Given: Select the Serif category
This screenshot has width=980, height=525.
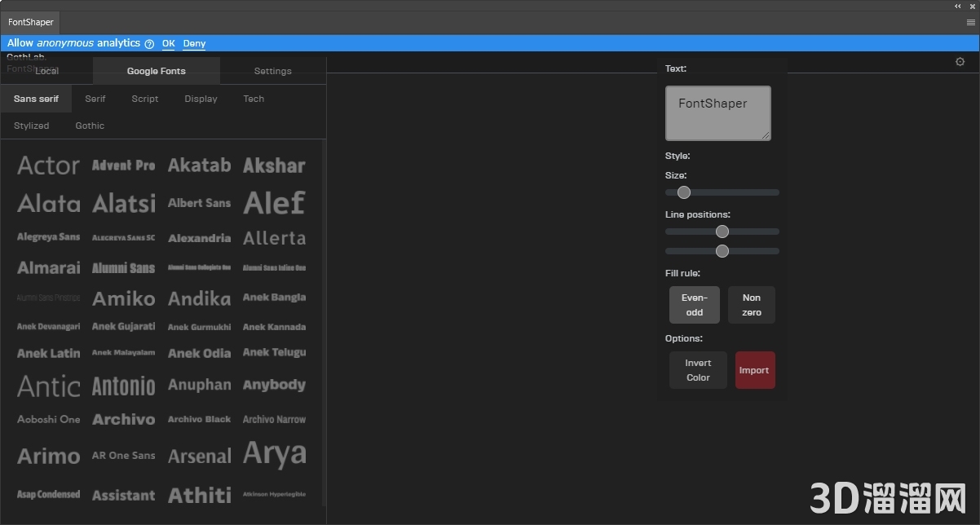Looking at the screenshot, I should [95, 98].
